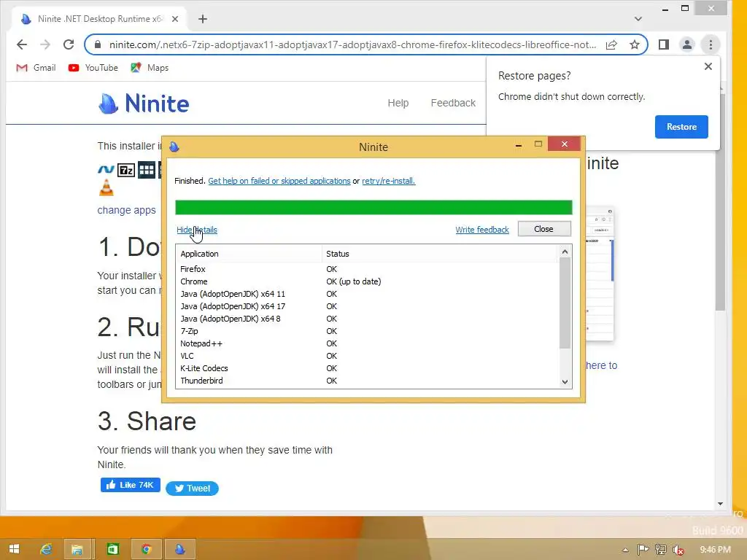747x560 pixels.
Task: Toggle the Chrome side panel icon
Action: (664, 44)
